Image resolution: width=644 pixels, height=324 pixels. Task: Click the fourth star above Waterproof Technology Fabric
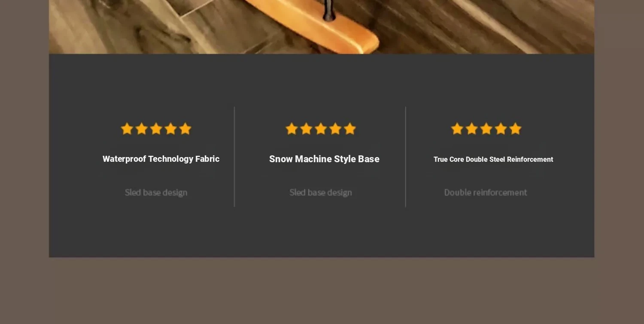171,129
